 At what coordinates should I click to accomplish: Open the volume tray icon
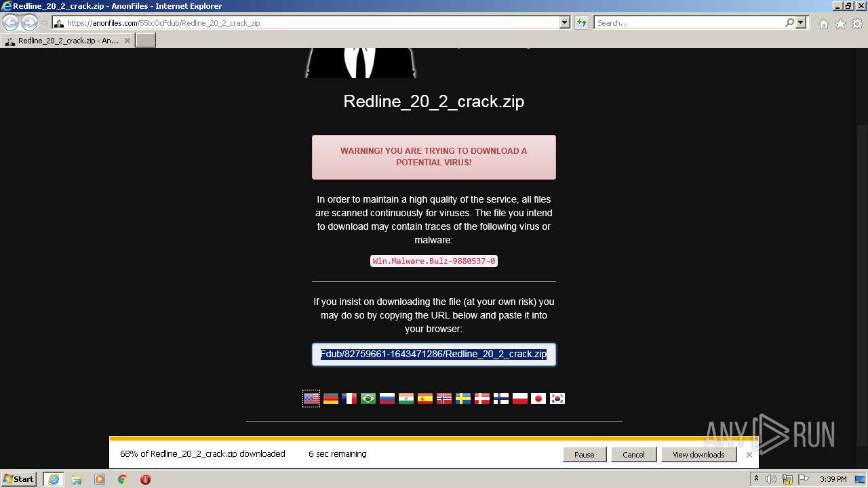click(x=771, y=479)
